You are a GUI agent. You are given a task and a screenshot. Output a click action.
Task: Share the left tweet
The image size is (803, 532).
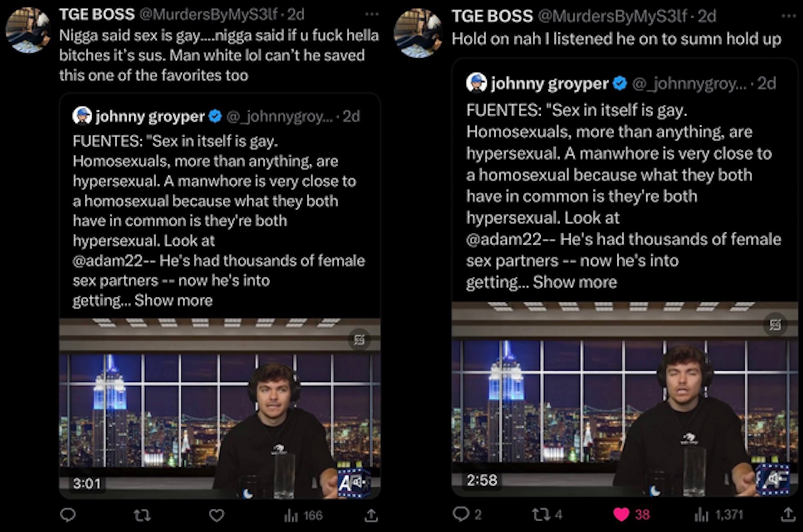371,515
